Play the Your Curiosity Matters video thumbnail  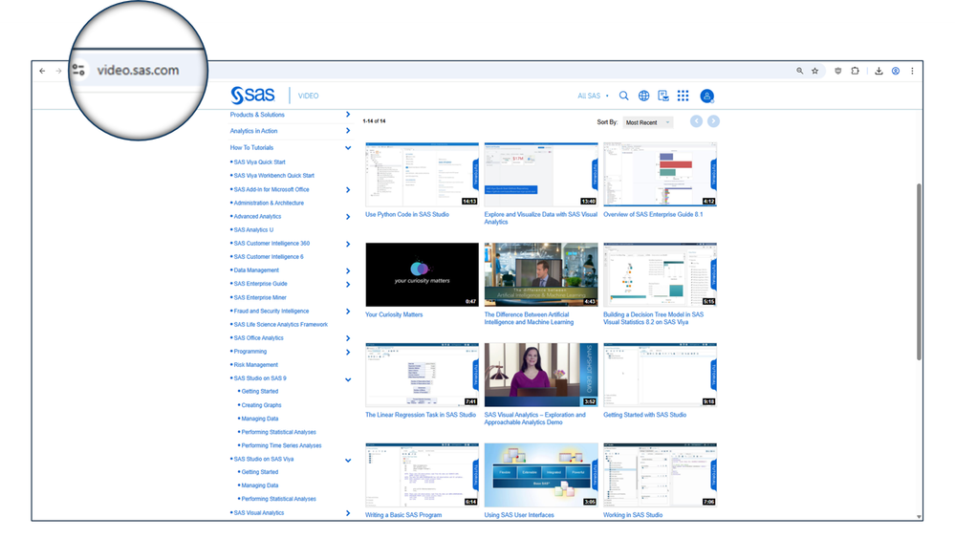coord(423,274)
